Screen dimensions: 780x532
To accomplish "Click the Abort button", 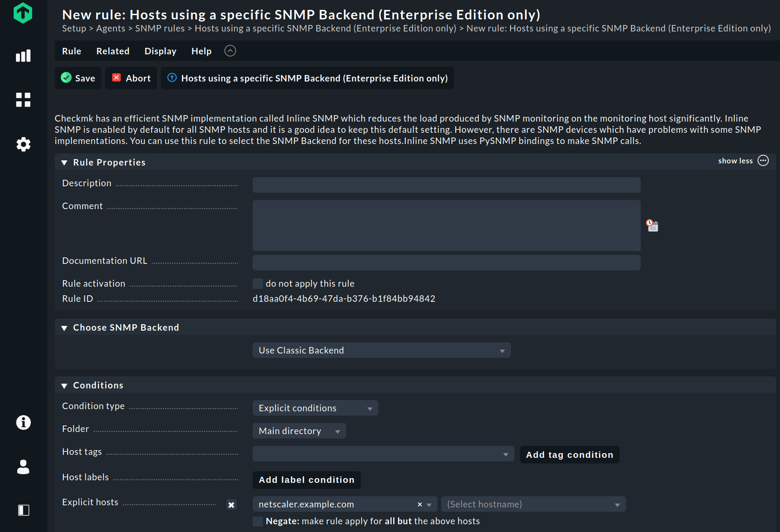I will pyautogui.click(x=131, y=78).
